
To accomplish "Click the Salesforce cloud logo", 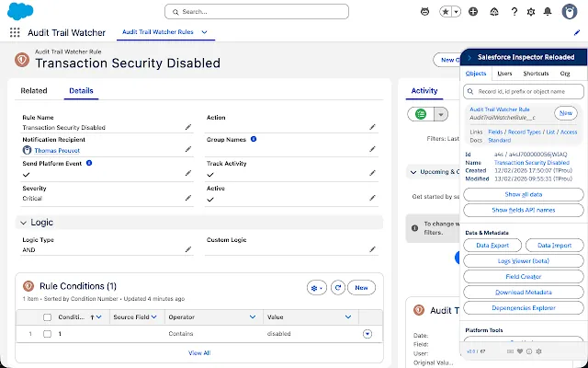I will point(20,11).
